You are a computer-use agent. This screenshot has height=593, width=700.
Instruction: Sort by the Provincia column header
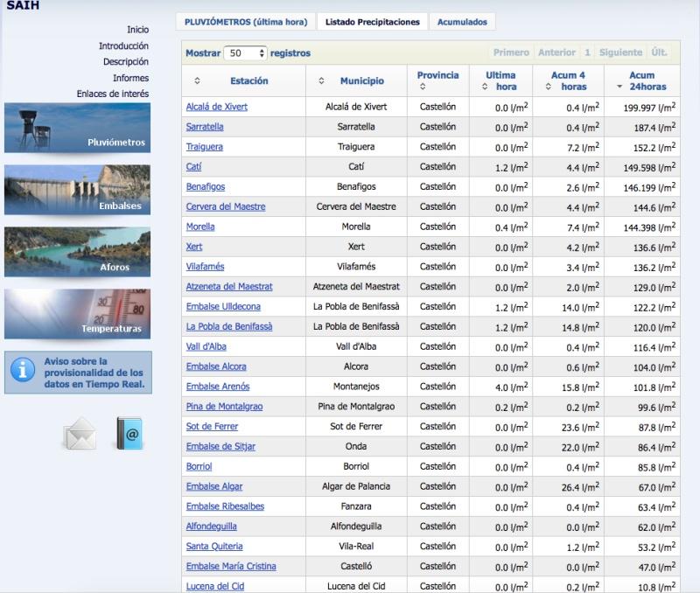[x=437, y=80]
